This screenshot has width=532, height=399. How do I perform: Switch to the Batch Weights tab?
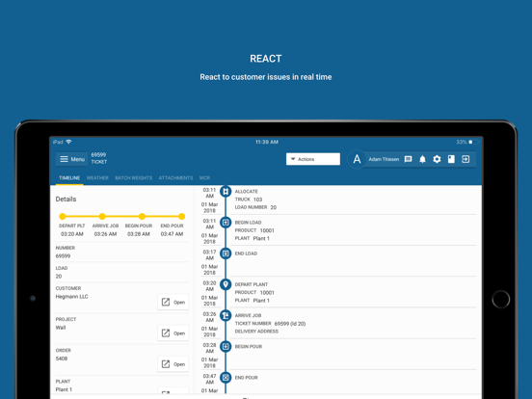coord(134,177)
